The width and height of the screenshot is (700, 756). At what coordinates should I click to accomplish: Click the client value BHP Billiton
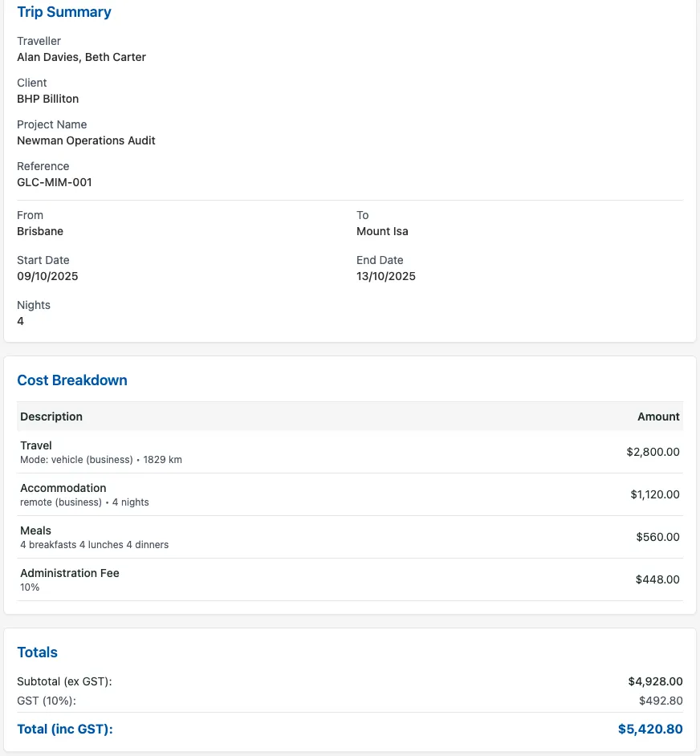click(47, 99)
